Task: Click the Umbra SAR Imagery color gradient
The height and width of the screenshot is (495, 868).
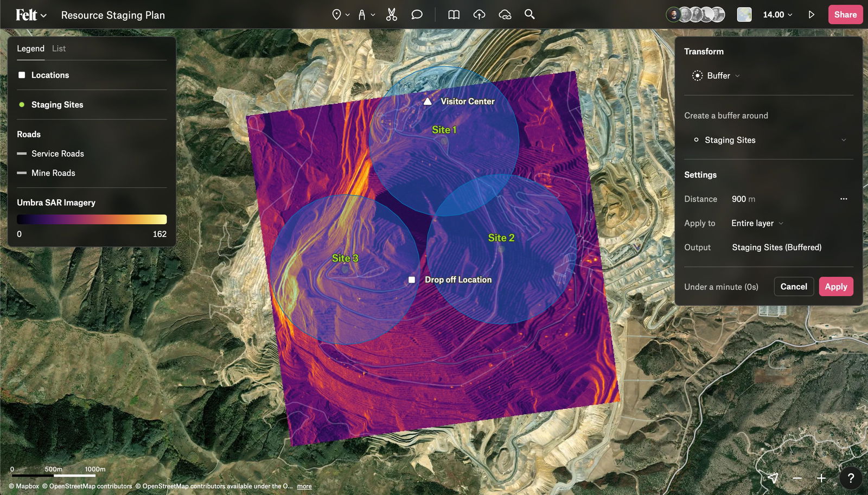Action: pyautogui.click(x=92, y=219)
